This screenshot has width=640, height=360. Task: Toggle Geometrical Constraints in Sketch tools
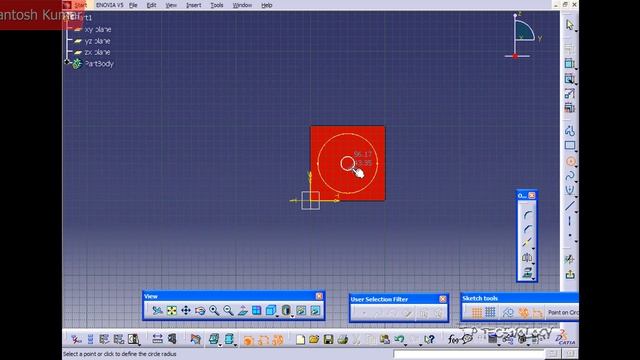click(523, 313)
